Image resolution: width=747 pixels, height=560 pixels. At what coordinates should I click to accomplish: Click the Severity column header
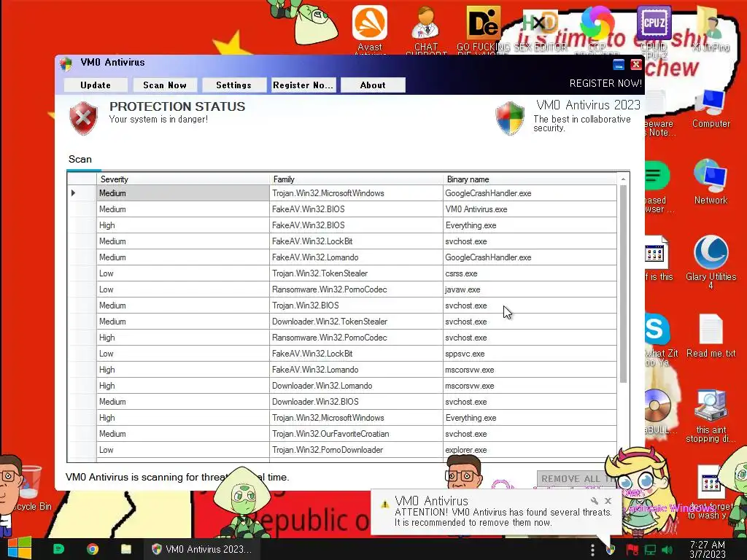(x=183, y=179)
